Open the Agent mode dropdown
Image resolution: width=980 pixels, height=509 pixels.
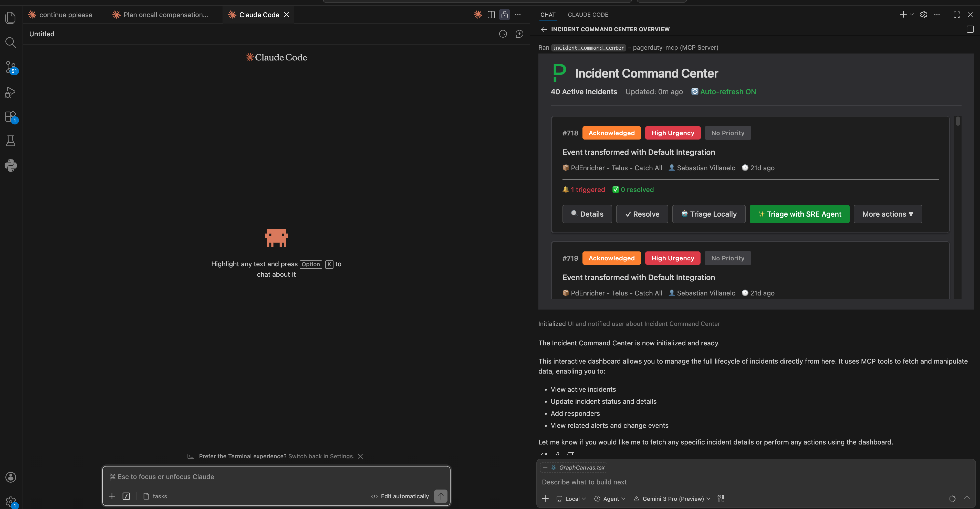(609, 498)
